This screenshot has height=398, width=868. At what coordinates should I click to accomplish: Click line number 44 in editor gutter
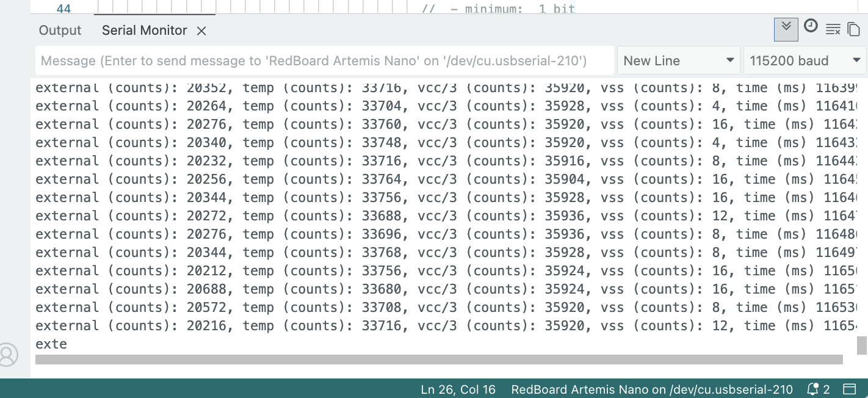(63, 9)
